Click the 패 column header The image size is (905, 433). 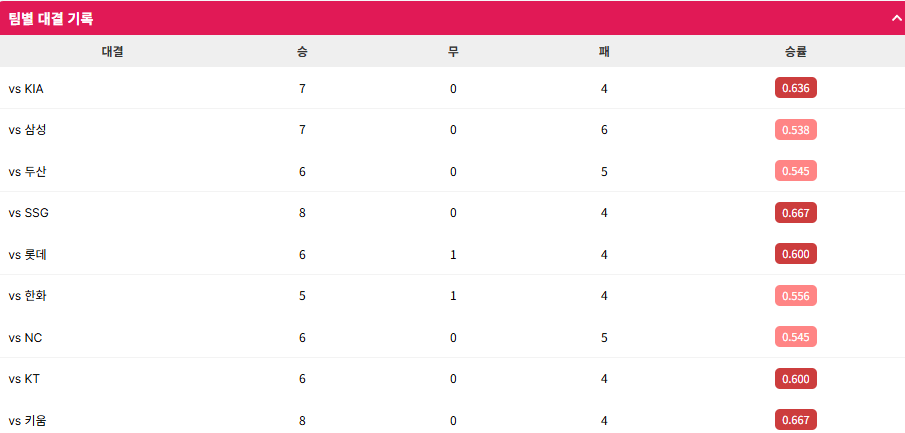click(x=604, y=51)
